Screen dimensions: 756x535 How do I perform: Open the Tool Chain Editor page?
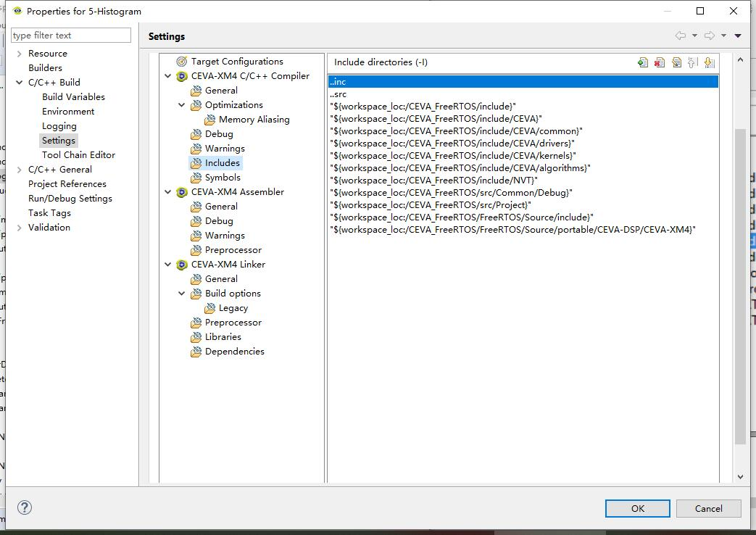pyautogui.click(x=78, y=154)
